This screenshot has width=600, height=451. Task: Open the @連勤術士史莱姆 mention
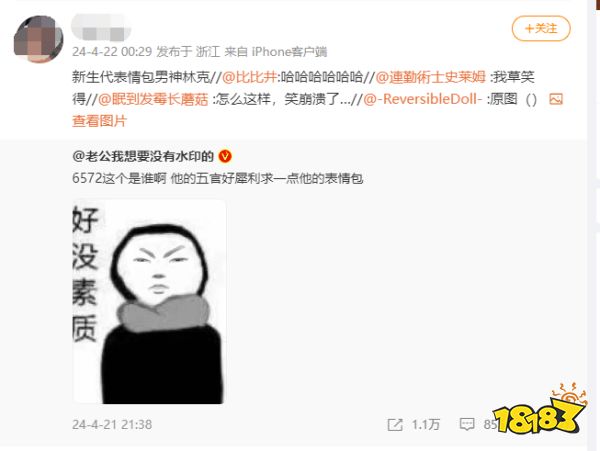coord(430,77)
